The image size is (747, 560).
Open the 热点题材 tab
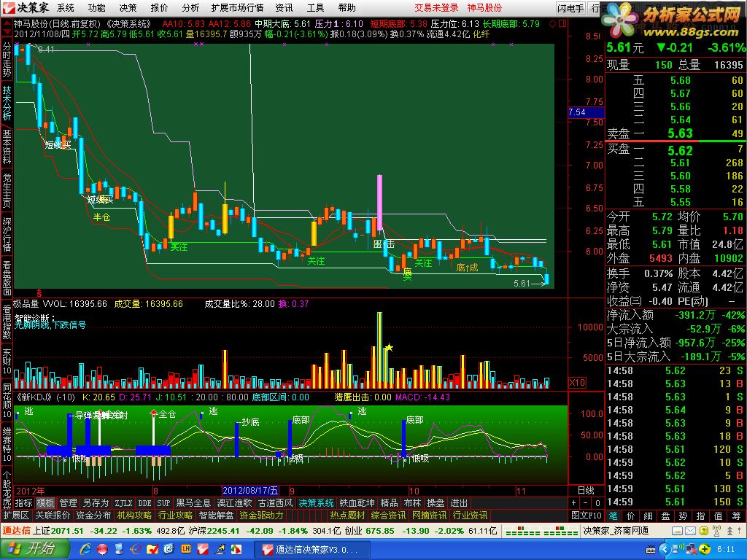[347, 516]
